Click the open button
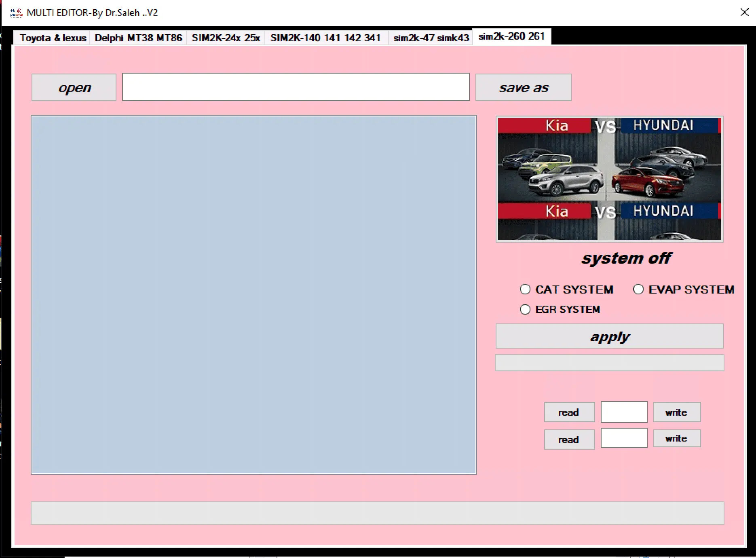Screen dimensions: 756x558 [x=74, y=87]
